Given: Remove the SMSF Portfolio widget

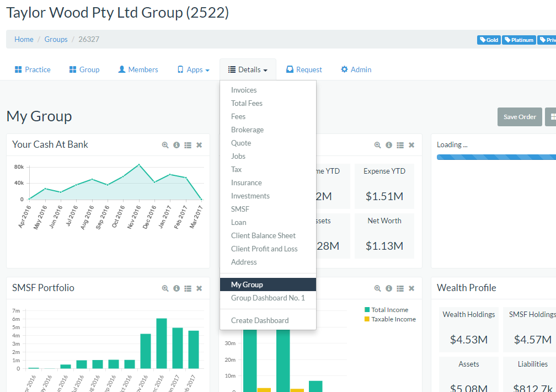Looking at the screenshot, I should pyautogui.click(x=199, y=288).
